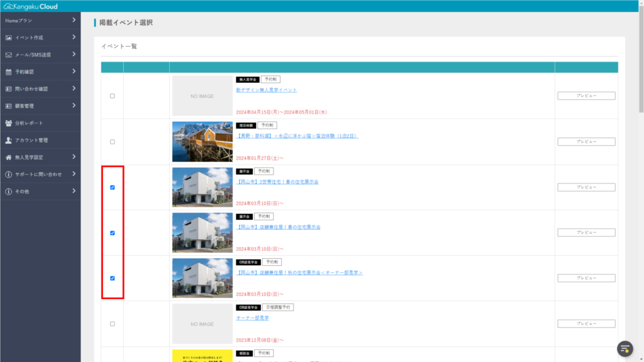Screen dimensions: 644x362
Task: Open link 新デザイン無人見学イベント
Action: pyautogui.click(x=266, y=90)
